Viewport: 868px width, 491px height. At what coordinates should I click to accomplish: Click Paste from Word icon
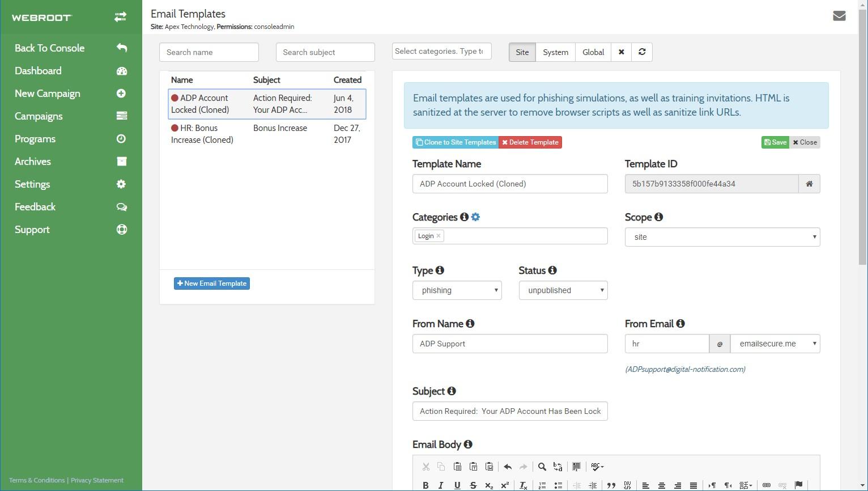[x=489, y=467]
